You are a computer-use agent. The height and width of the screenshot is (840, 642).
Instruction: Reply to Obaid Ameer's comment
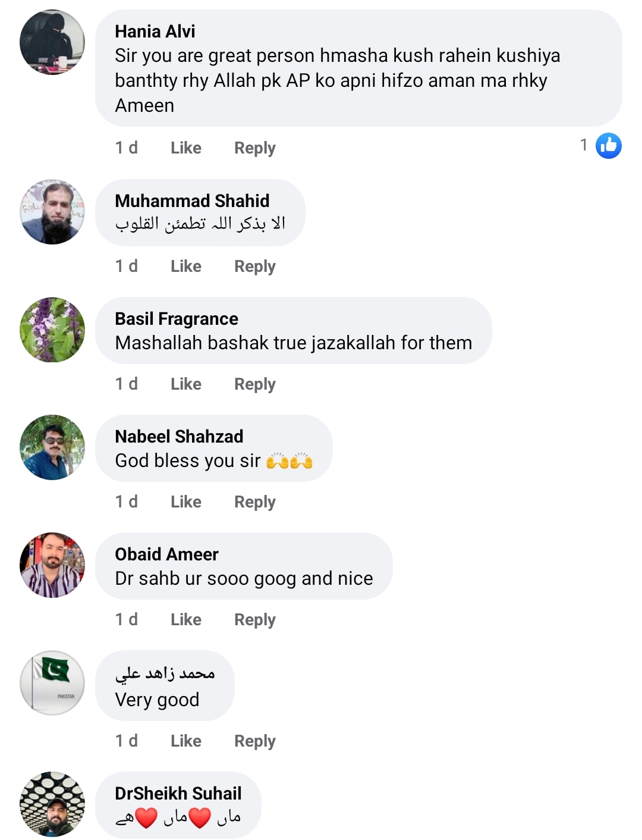tap(254, 619)
